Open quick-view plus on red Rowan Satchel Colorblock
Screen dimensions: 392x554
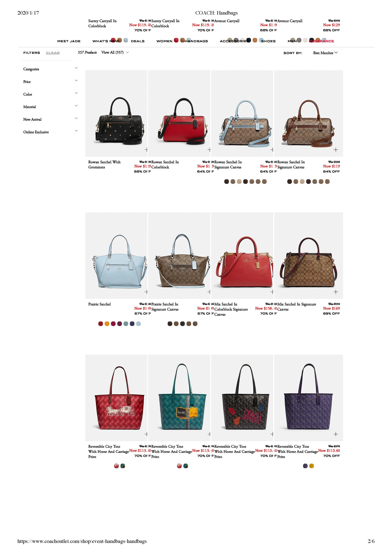(209, 150)
